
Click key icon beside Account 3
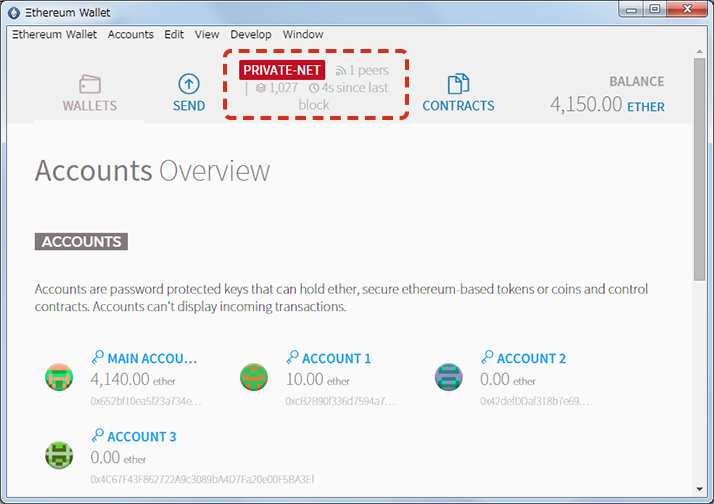(x=97, y=436)
